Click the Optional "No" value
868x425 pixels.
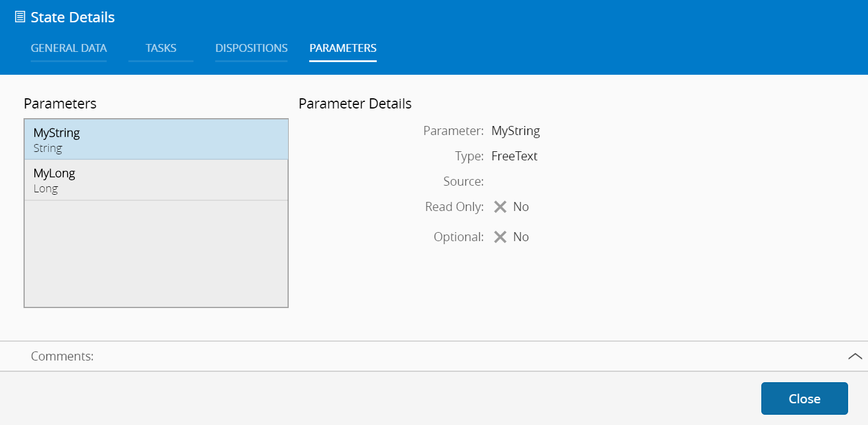pos(521,237)
